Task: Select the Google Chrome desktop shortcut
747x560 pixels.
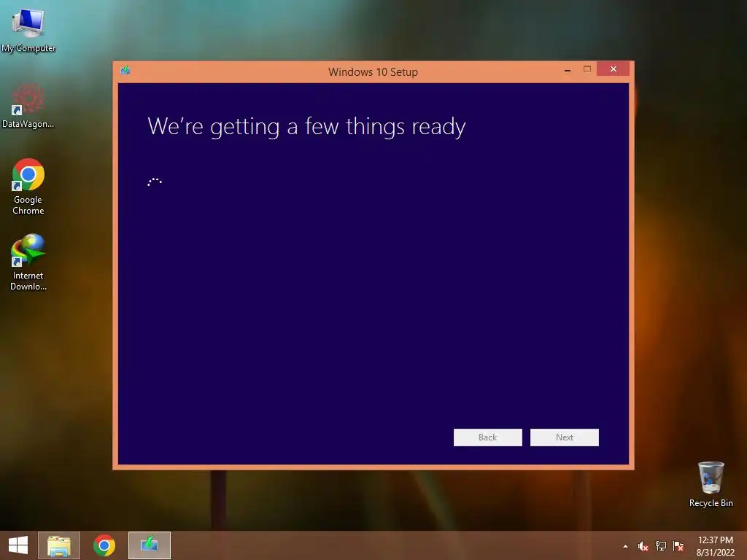Action: pyautogui.click(x=28, y=187)
